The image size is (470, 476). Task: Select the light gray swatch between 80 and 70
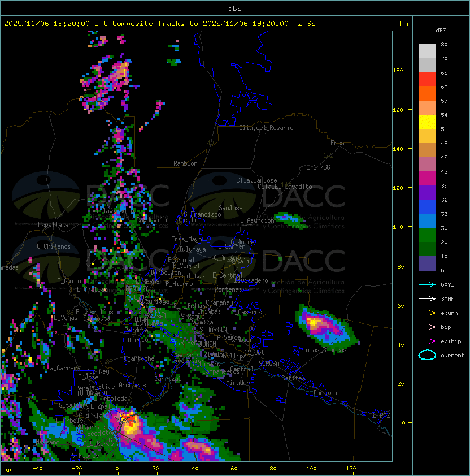tap(427, 51)
